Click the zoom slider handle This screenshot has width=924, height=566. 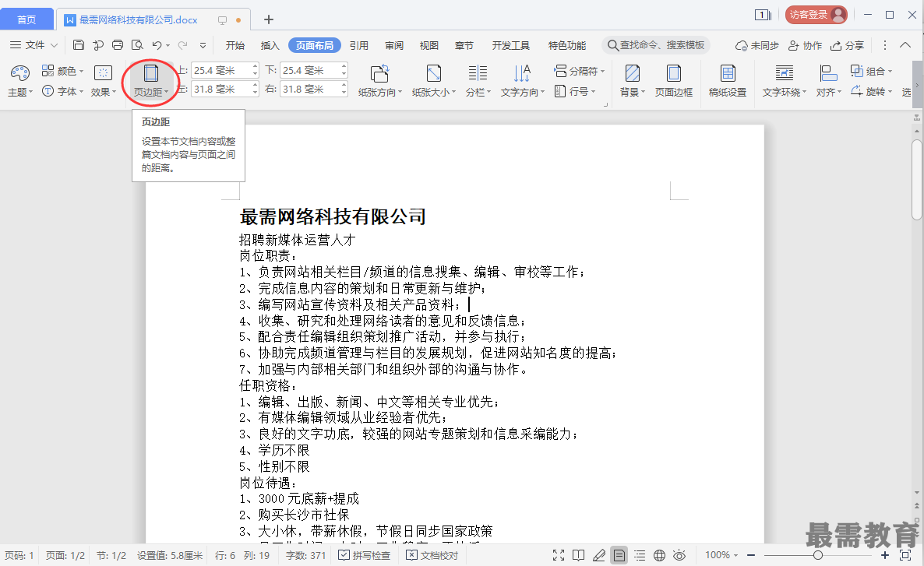818,555
